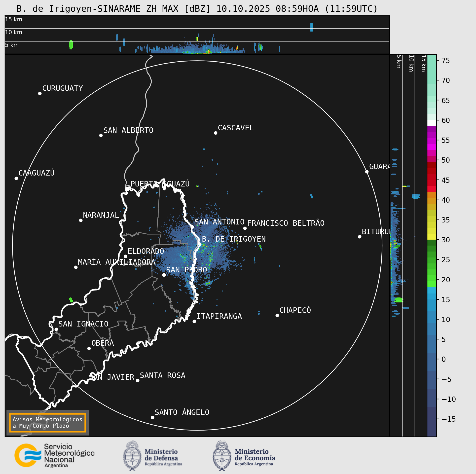The width and height of the screenshot is (476, 474).
Task: Click the Servicio Meteorológico Nacional logo
Action: coord(54,455)
